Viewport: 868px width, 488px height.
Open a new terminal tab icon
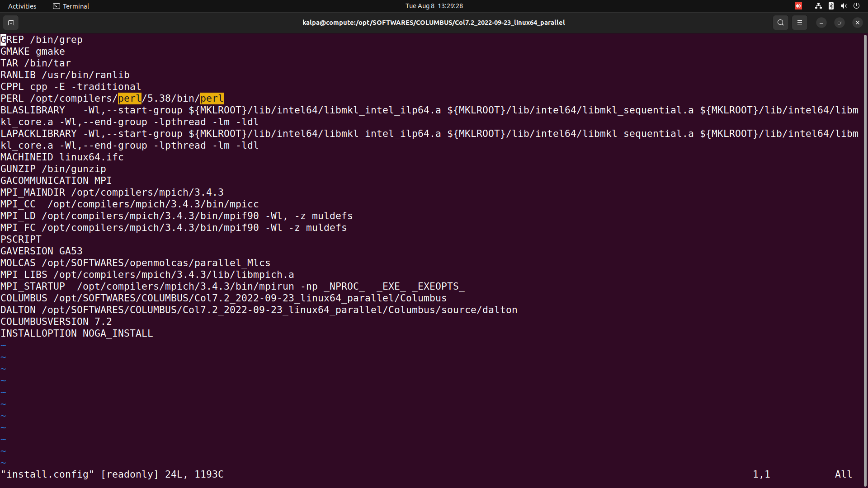click(x=11, y=23)
